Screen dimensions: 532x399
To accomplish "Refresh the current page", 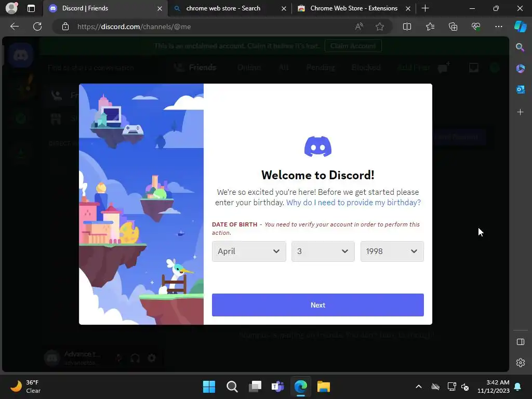I will click(37, 26).
